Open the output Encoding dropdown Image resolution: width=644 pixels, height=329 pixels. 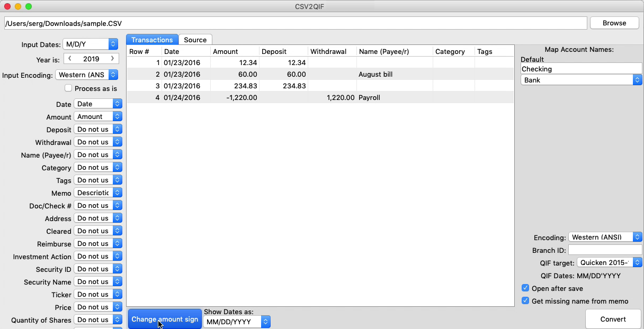(x=605, y=237)
